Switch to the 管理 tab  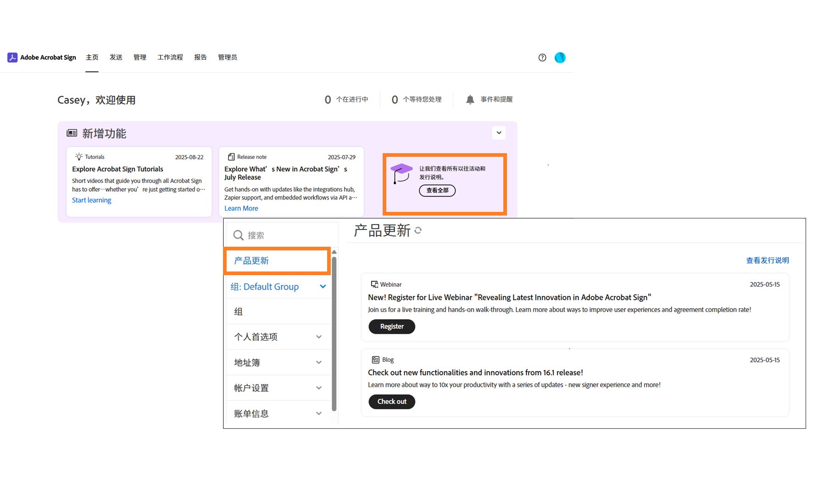click(x=139, y=57)
